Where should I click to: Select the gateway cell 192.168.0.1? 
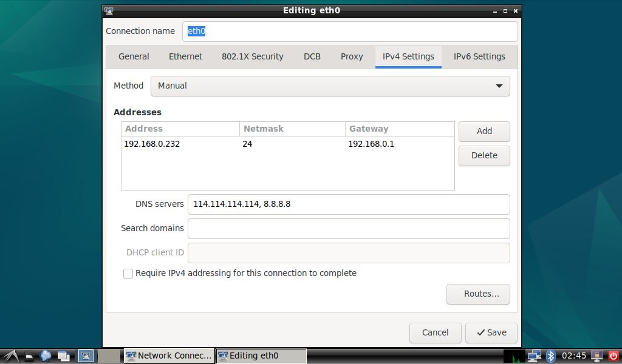pos(400,144)
